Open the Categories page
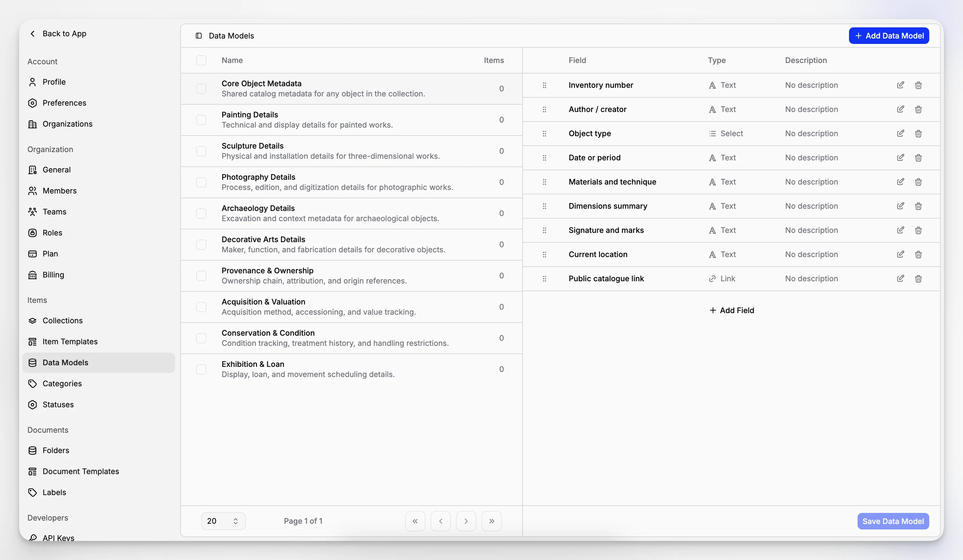The width and height of the screenshot is (963, 560). tap(99, 383)
